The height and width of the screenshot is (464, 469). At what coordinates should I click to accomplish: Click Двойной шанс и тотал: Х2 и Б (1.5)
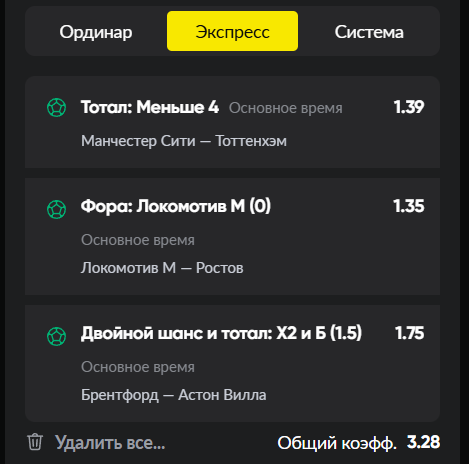click(x=221, y=333)
